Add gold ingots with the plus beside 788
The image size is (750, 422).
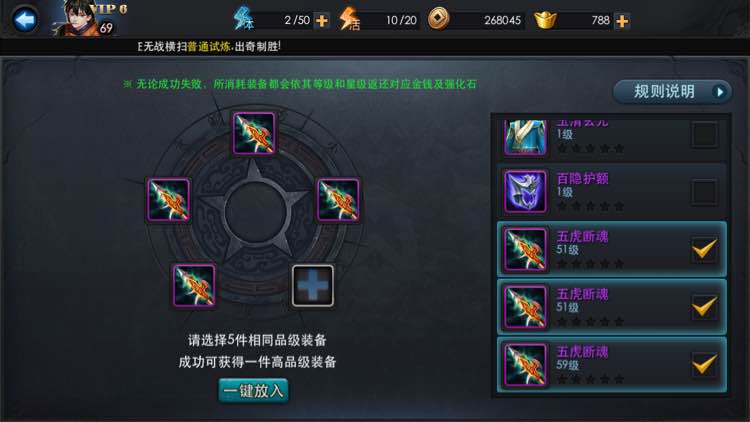[x=622, y=21]
